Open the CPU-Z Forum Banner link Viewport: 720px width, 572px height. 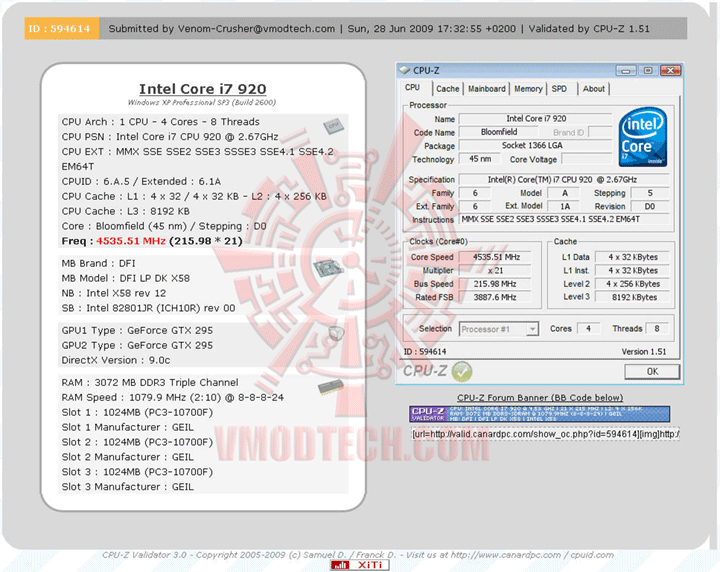tap(540, 398)
